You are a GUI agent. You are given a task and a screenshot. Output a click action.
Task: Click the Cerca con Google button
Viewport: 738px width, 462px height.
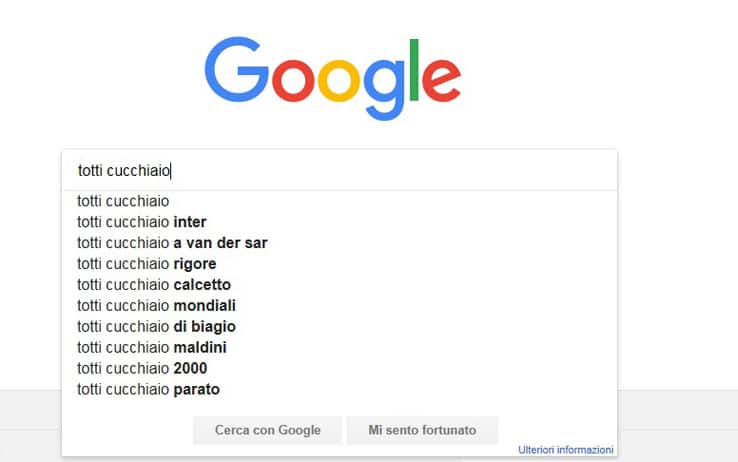tap(267, 430)
